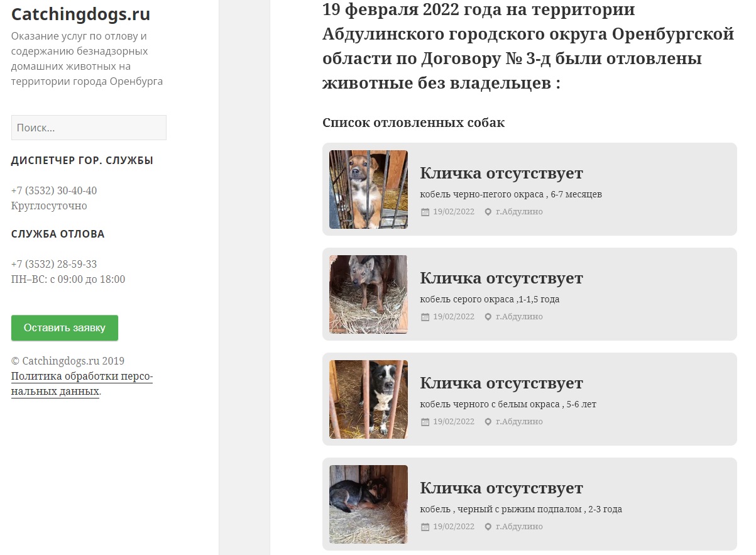Screen dimensions: 756x555
Task: Click location pin on black-and-white dog card
Action: point(488,422)
